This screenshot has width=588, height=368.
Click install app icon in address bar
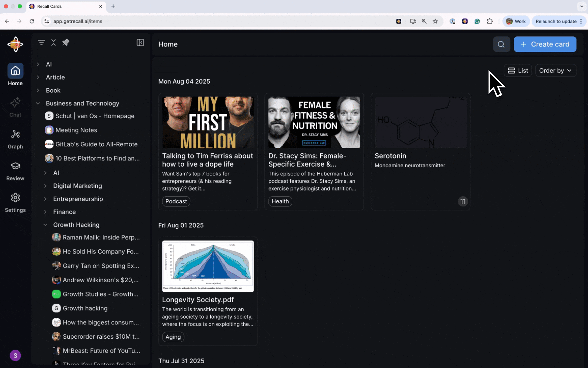click(413, 21)
